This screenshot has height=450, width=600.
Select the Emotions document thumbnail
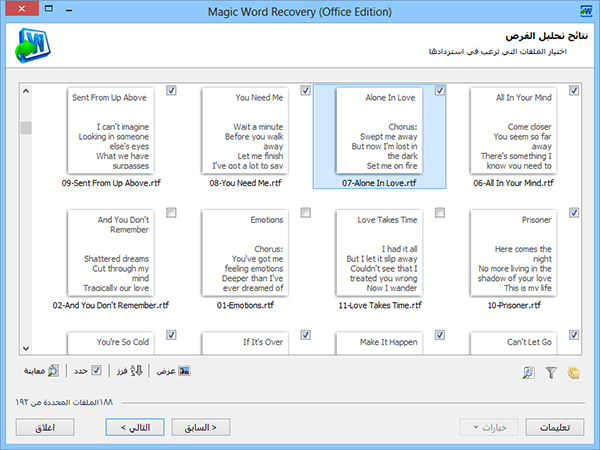pyautogui.click(x=245, y=253)
